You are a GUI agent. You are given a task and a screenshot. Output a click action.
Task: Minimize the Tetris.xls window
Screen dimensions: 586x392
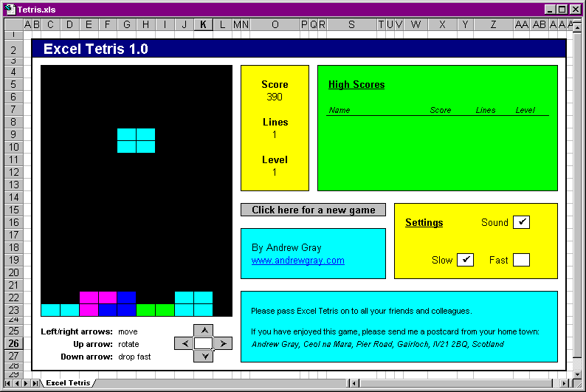click(549, 10)
